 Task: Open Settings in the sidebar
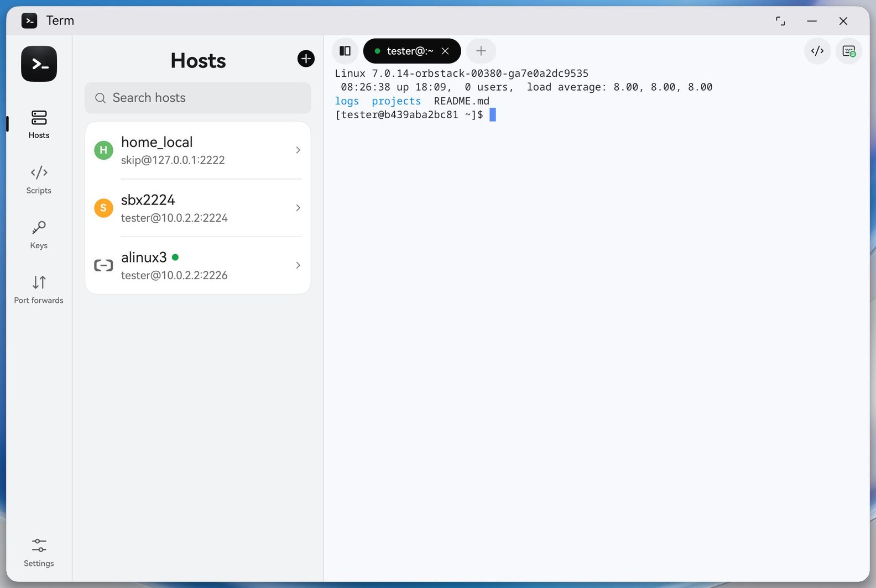(39, 552)
